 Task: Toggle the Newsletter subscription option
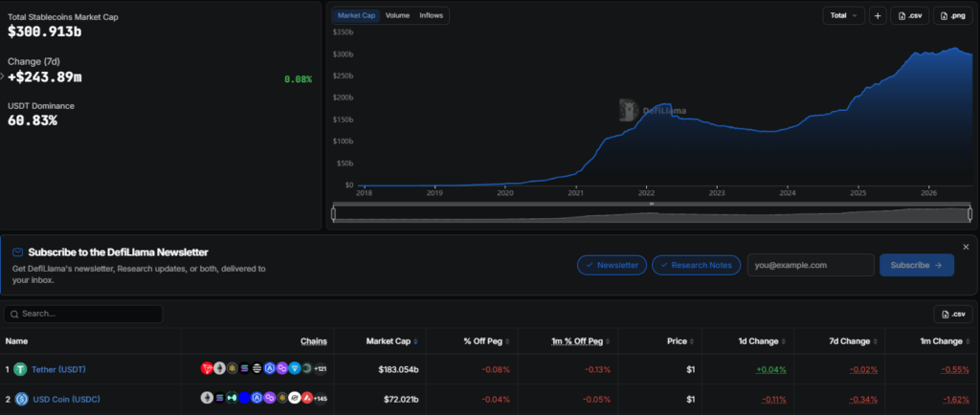tap(612, 265)
